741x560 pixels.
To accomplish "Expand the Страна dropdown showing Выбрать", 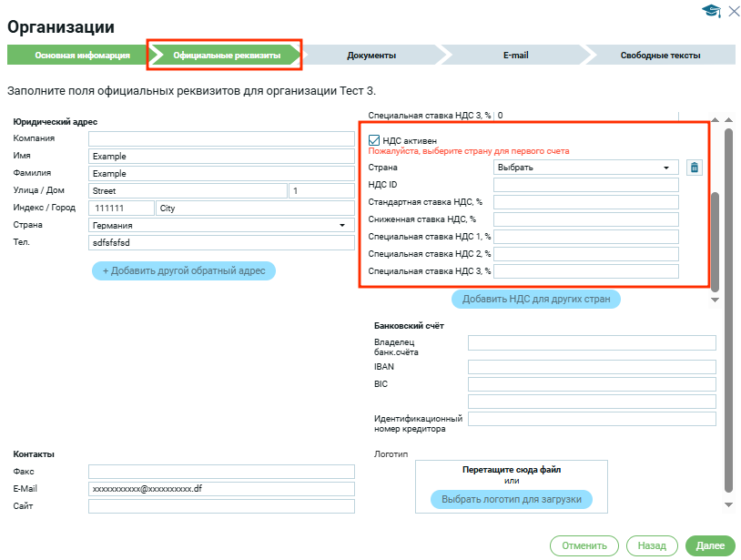I will click(586, 168).
